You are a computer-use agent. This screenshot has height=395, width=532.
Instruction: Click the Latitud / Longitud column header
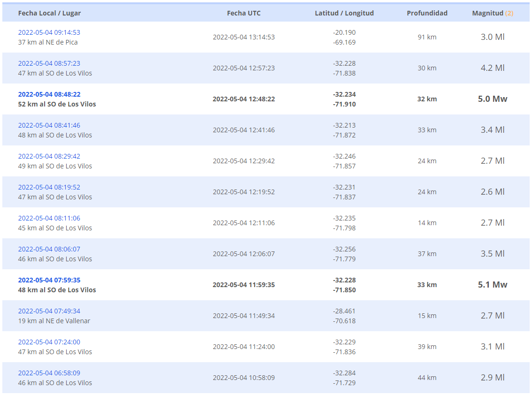344,13
